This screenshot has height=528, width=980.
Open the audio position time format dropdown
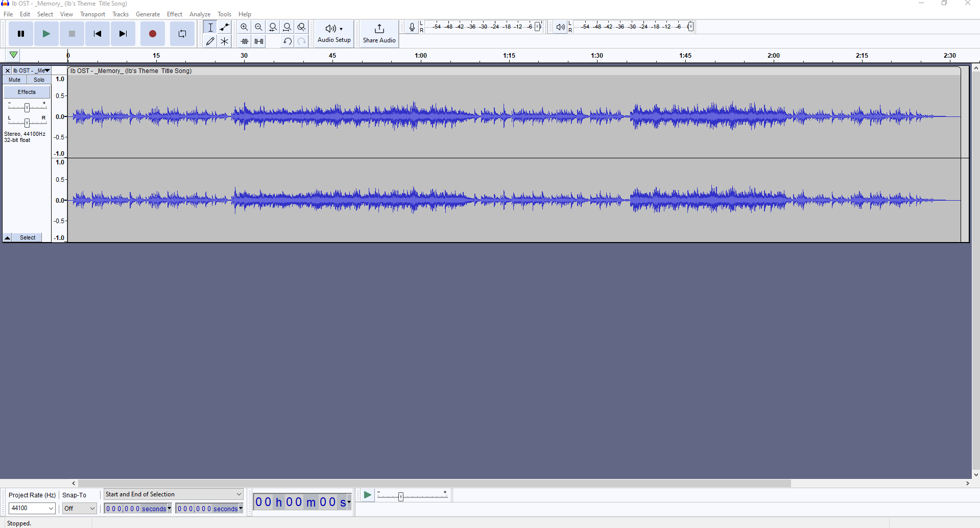(349, 502)
